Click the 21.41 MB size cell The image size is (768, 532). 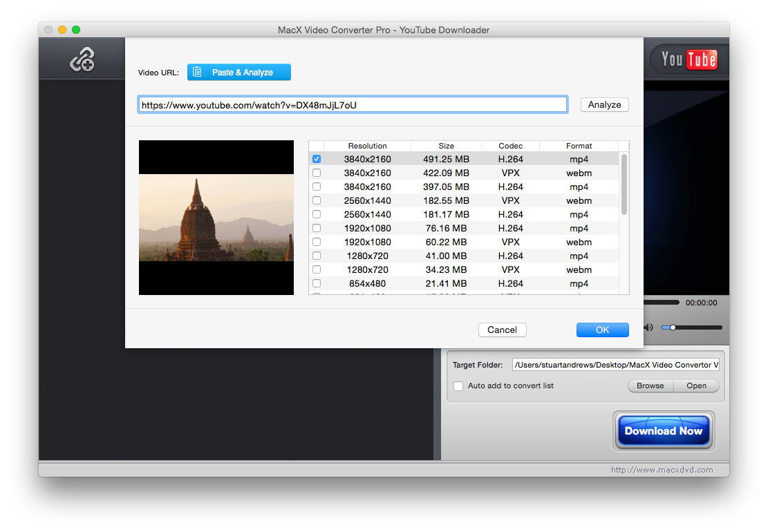(x=446, y=283)
